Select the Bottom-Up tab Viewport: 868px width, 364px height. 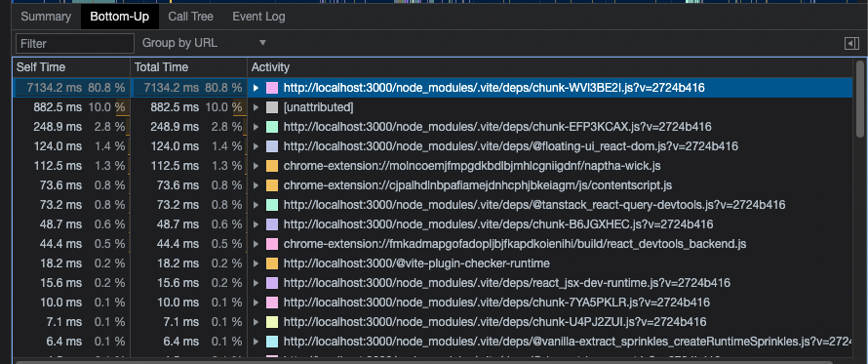(x=120, y=17)
